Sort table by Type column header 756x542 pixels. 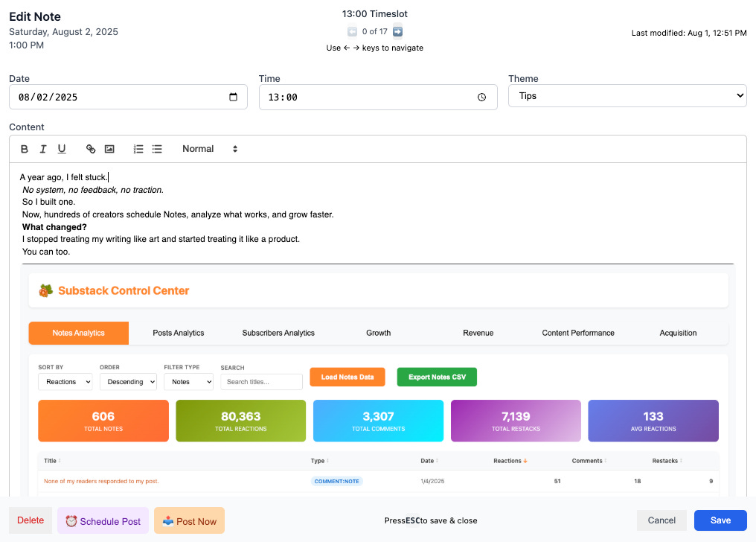pyautogui.click(x=320, y=461)
